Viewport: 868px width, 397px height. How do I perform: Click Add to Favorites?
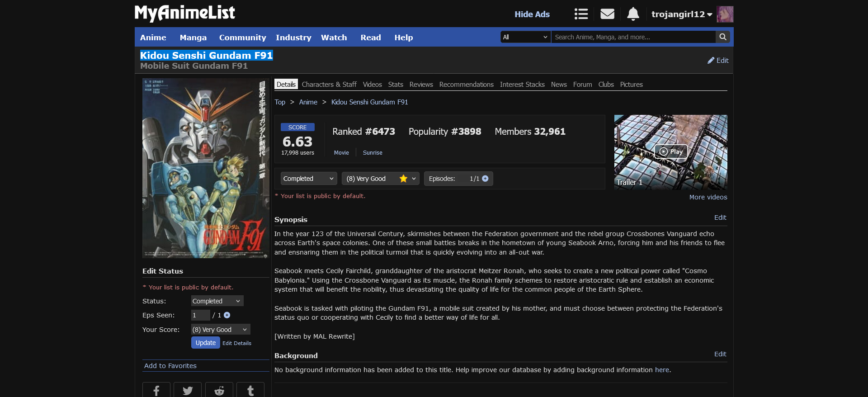click(x=170, y=366)
